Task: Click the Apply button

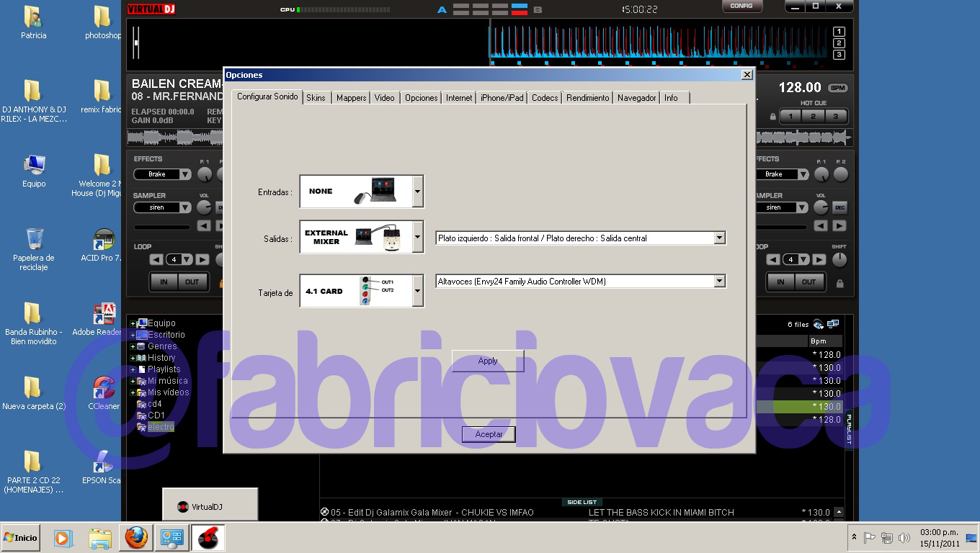Action: pyautogui.click(x=488, y=361)
